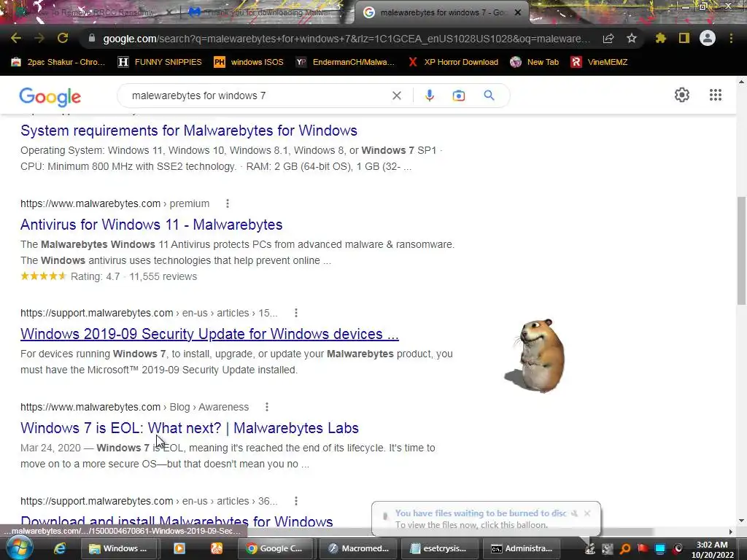747x560 pixels.
Task: Switch to Macromedia taskbar button
Action: (359, 548)
